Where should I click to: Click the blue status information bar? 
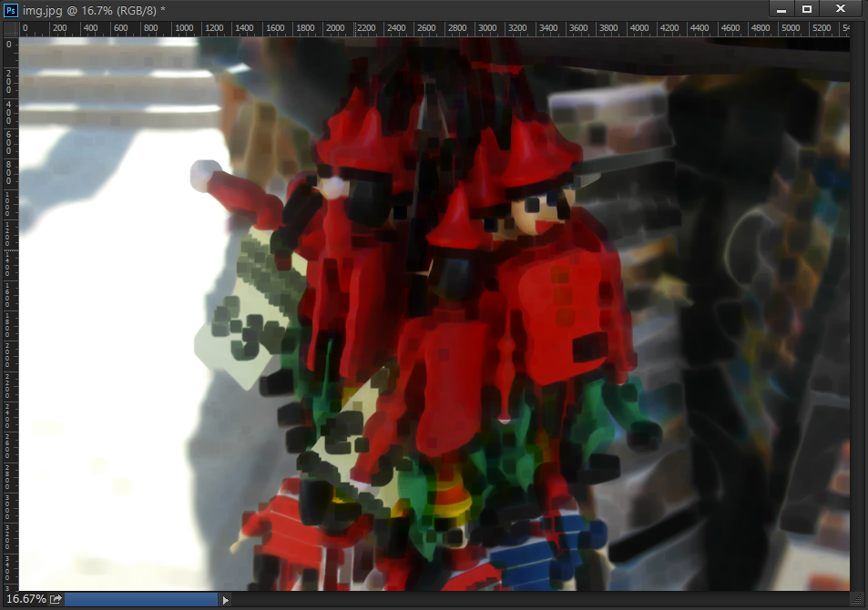(141, 599)
